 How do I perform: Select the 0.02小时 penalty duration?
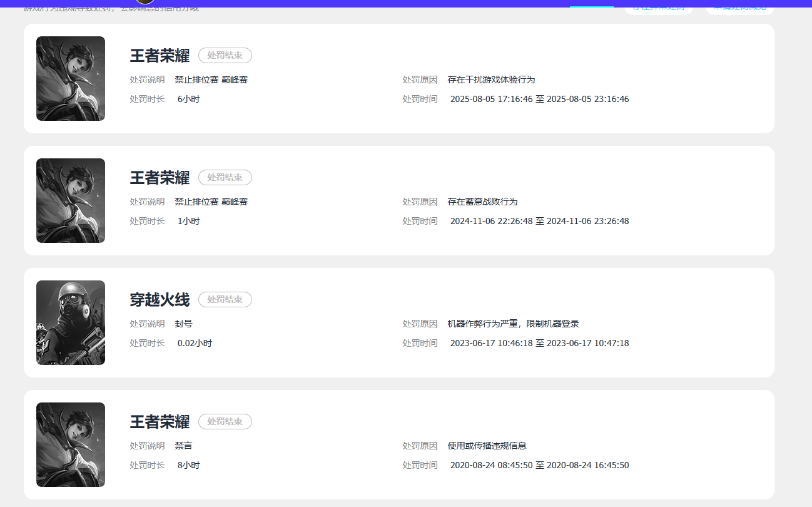click(195, 343)
